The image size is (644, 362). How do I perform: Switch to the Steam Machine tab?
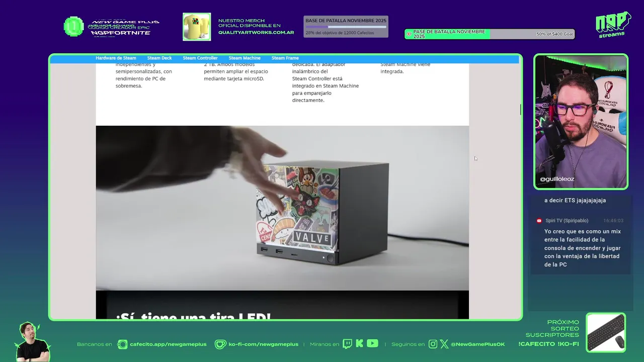point(245,58)
